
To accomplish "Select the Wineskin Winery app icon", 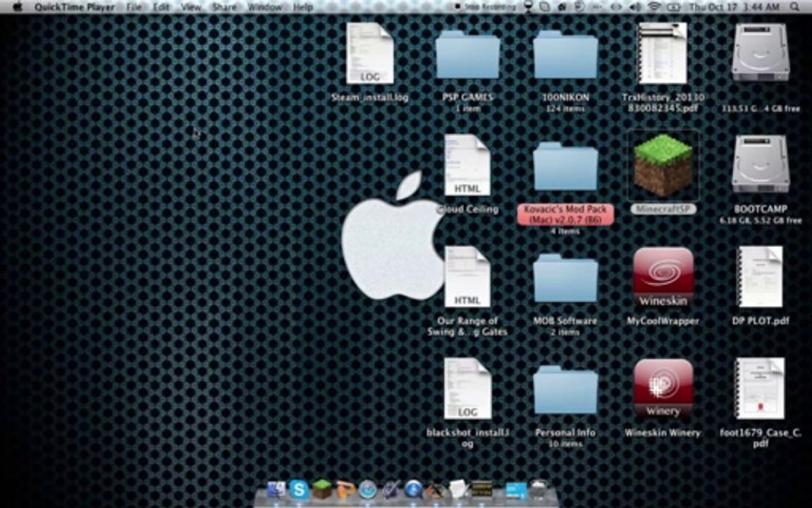I will pyautogui.click(x=663, y=389).
